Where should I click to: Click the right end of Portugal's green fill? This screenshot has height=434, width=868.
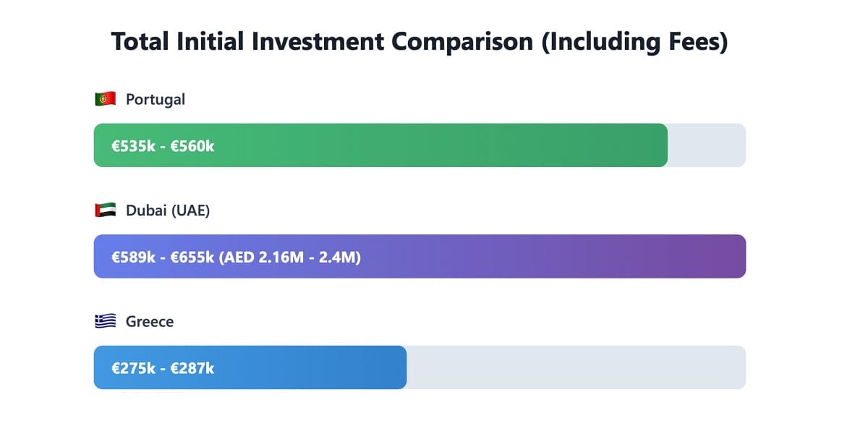[x=662, y=145]
